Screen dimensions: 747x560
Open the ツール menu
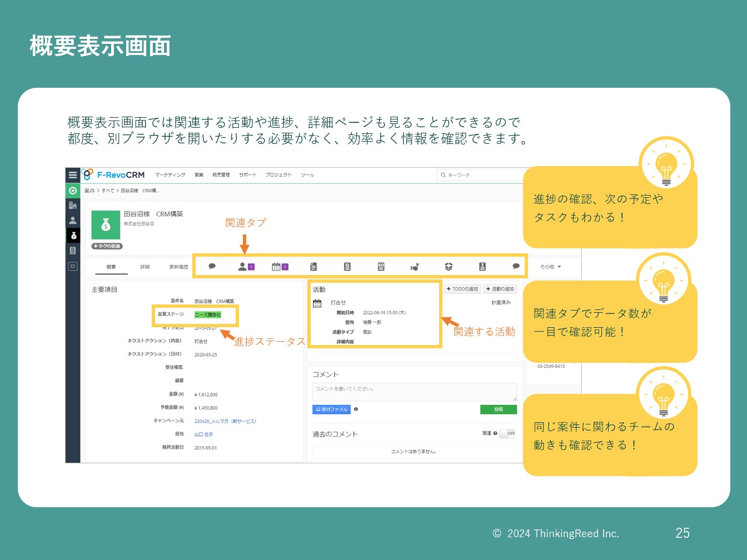tap(307, 175)
